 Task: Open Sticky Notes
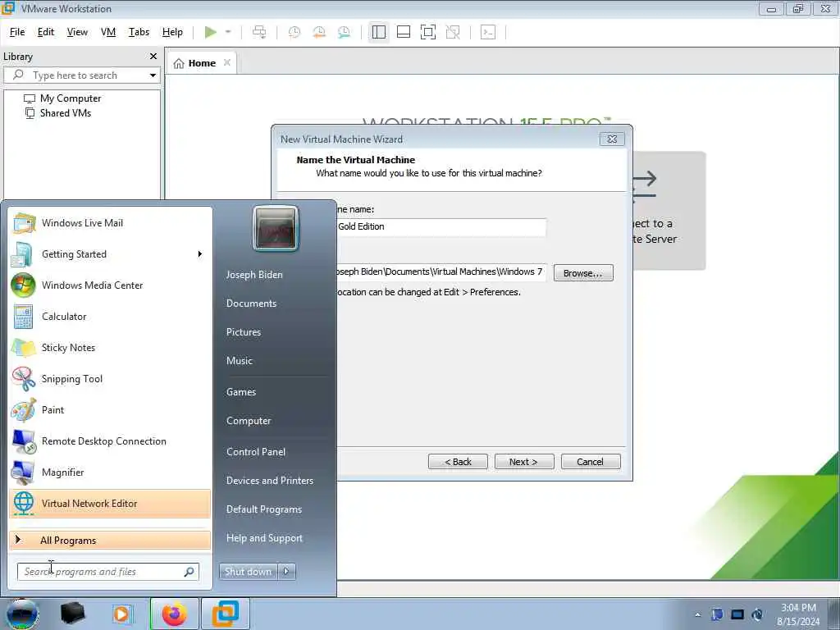point(110,348)
